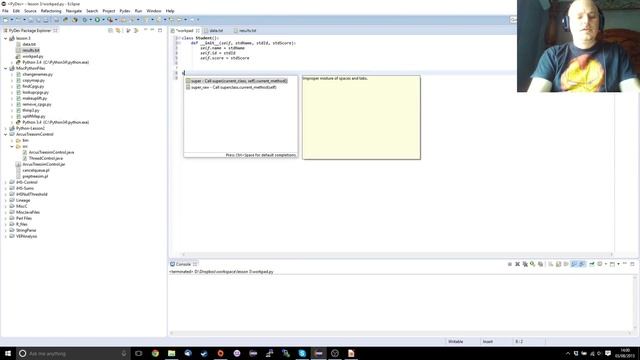Open the Navigate menu
Image resolution: width=640 pixels, height=360 pixels.
click(x=74, y=11)
